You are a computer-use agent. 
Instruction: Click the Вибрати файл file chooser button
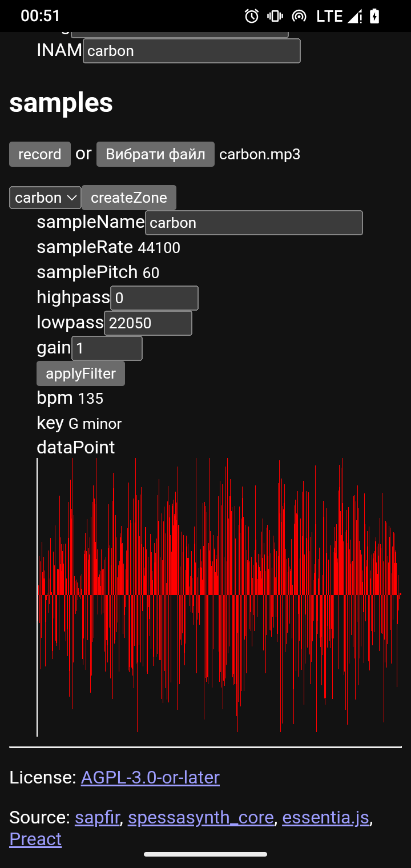[x=155, y=154]
